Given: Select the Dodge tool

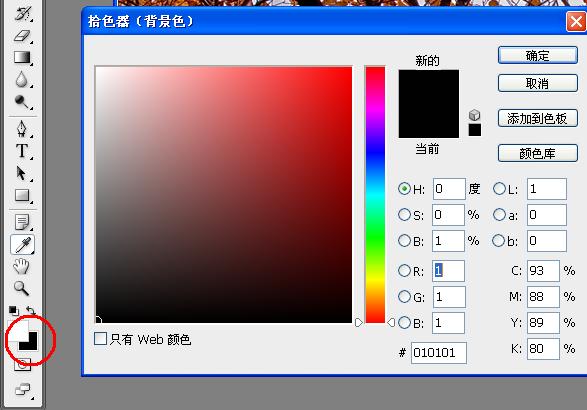Looking at the screenshot, I should click(22, 101).
